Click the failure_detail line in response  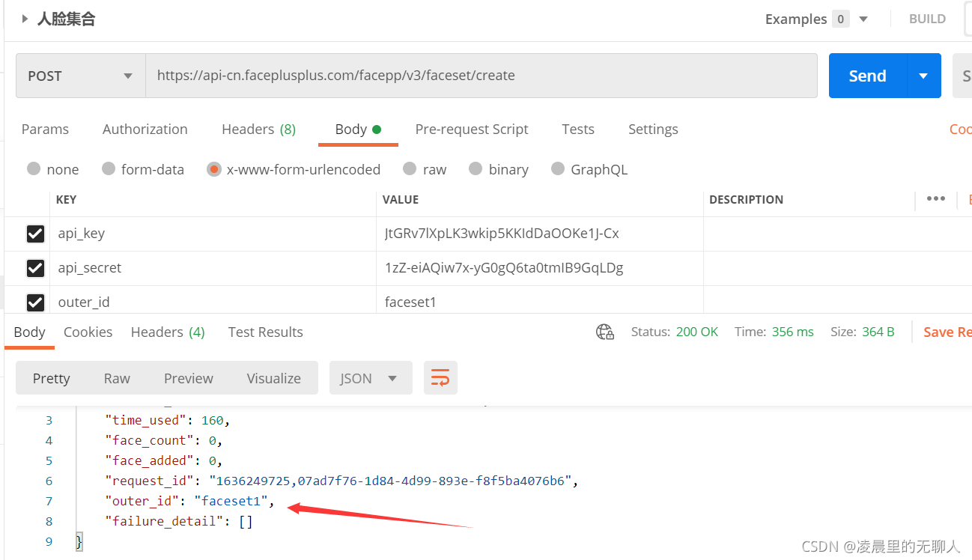pyautogui.click(x=179, y=522)
